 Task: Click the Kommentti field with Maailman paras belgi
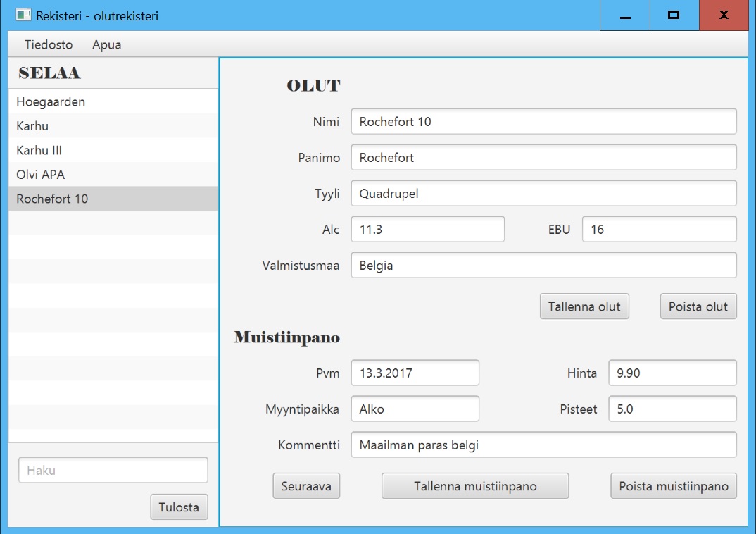point(544,445)
